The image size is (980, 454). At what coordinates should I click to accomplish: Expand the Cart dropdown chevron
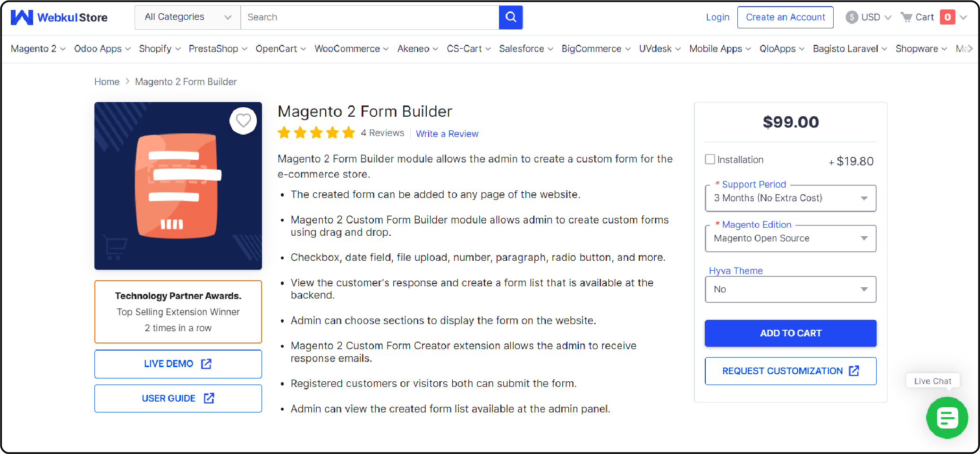[x=963, y=17]
